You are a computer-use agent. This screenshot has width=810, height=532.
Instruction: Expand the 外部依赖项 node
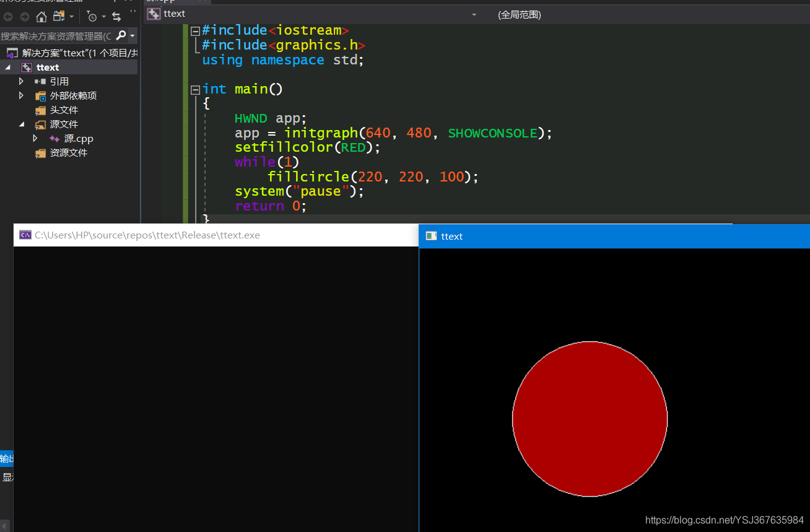21,95
